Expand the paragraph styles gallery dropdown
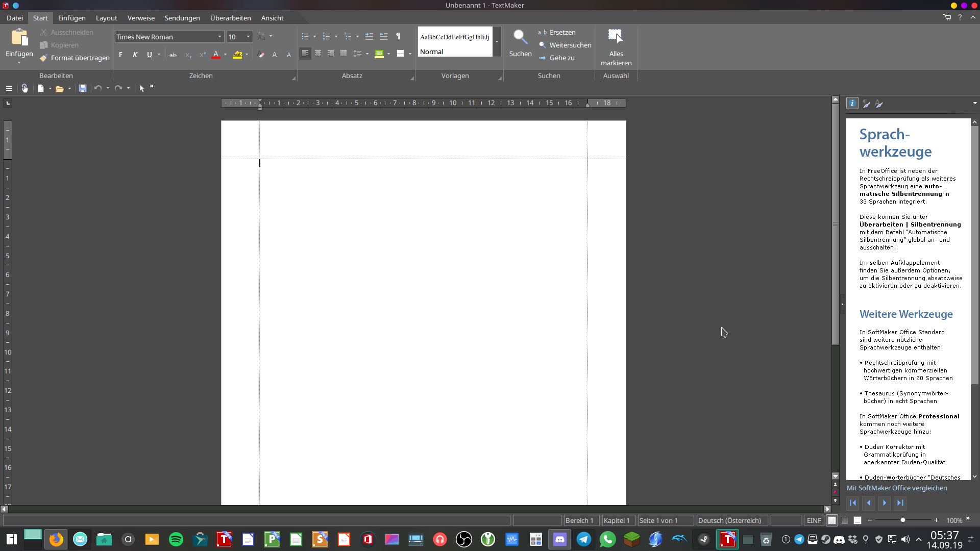 tap(497, 42)
